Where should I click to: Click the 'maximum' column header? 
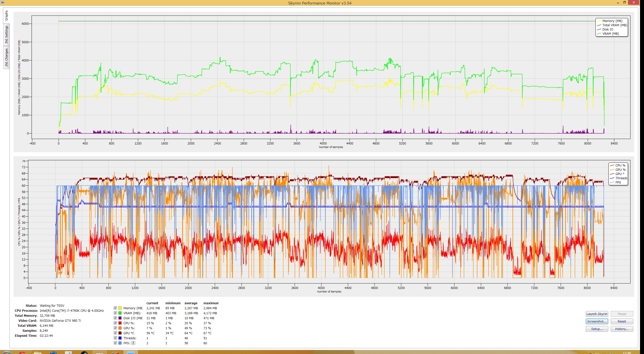click(211, 303)
